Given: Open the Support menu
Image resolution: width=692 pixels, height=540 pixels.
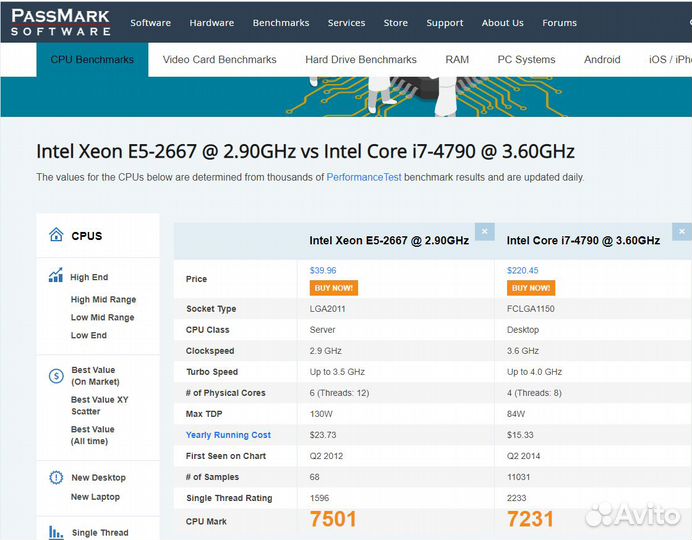Looking at the screenshot, I should 445,23.
